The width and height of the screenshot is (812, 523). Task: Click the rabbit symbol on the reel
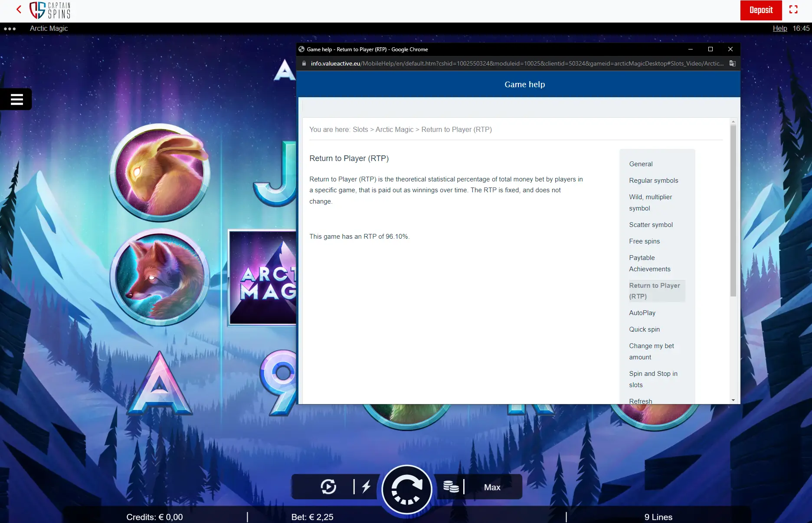(160, 172)
